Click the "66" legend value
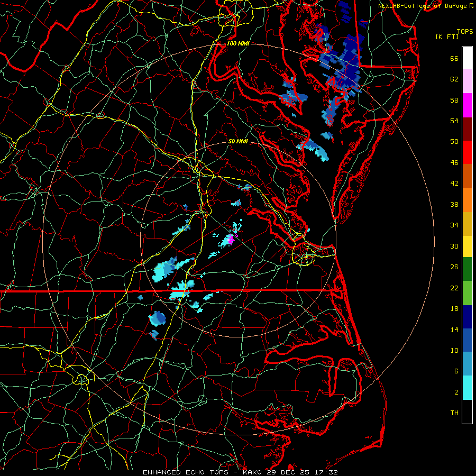 pos(454,59)
